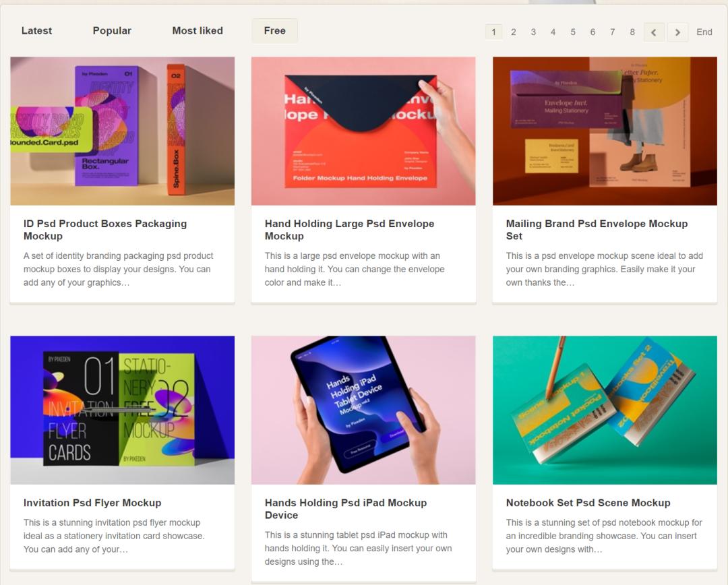The height and width of the screenshot is (585, 728).
Task: Switch to the Popular tab
Action: (112, 30)
